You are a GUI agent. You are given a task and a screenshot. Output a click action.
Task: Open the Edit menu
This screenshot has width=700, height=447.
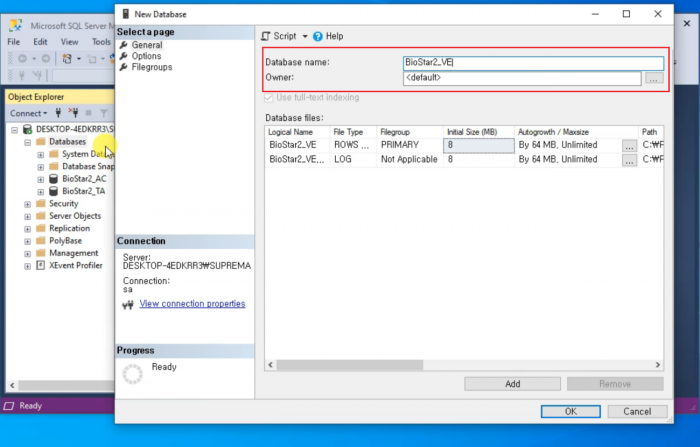[x=40, y=42]
